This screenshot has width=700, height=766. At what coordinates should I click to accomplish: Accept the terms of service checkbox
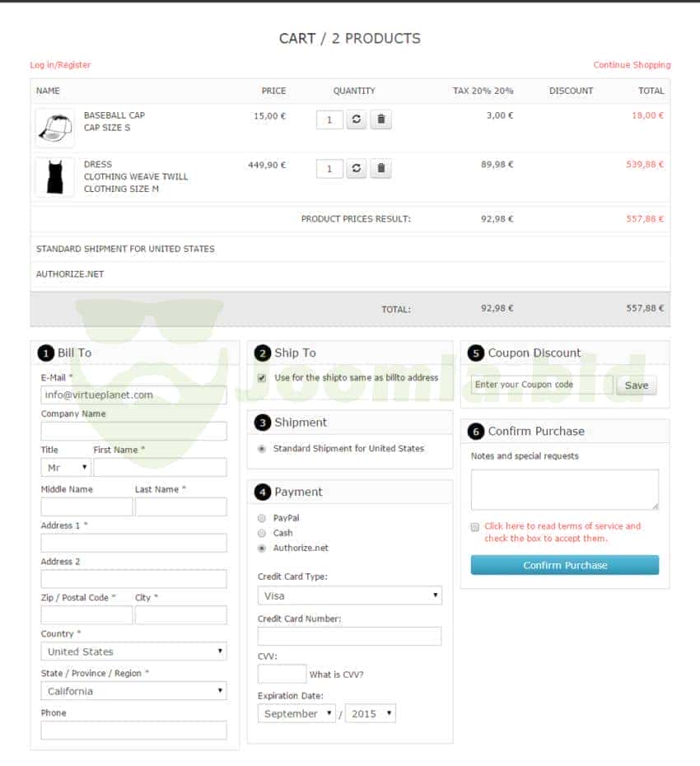475,527
